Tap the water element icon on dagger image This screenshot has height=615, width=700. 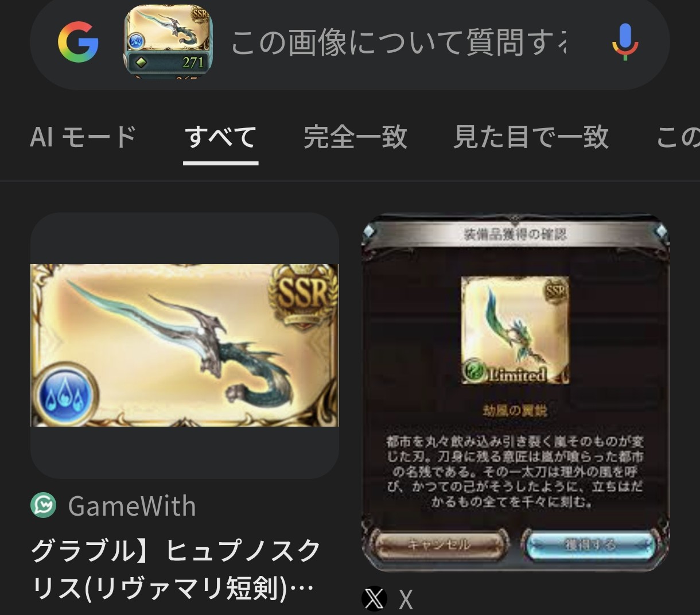click(x=65, y=393)
